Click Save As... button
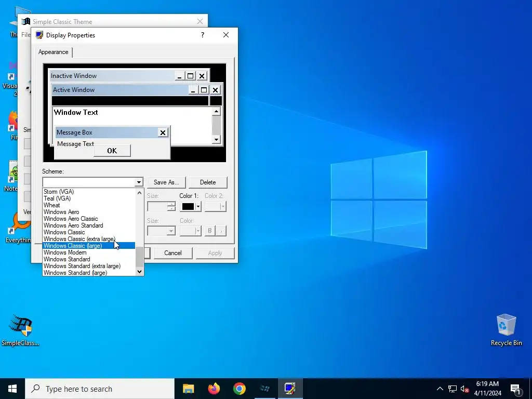This screenshot has width=532, height=399. (x=166, y=182)
